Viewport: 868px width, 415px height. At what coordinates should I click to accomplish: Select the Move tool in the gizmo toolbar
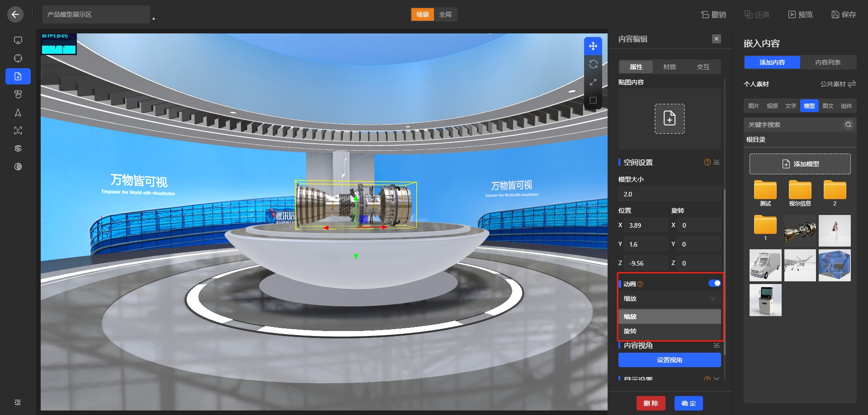[593, 46]
